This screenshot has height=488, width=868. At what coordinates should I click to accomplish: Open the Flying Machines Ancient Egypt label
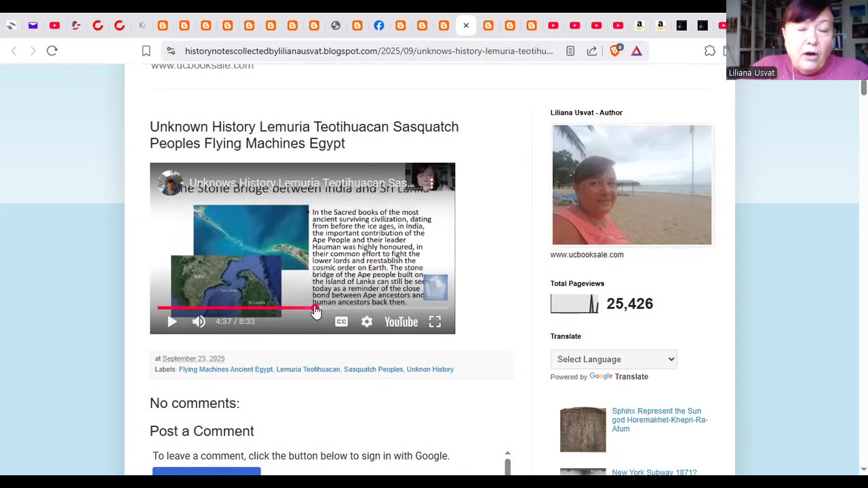tap(226, 369)
